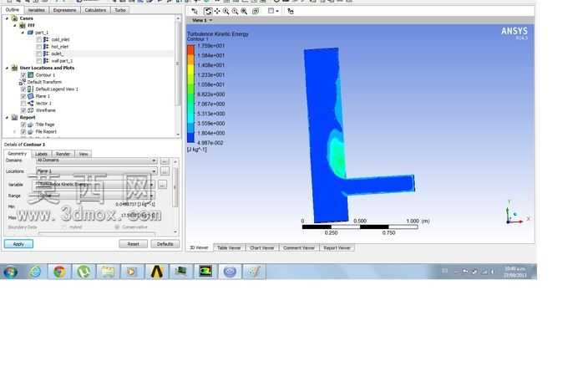Toggle the outlet checkbox
Screen dimensions: 588x392
click(39, 54)
